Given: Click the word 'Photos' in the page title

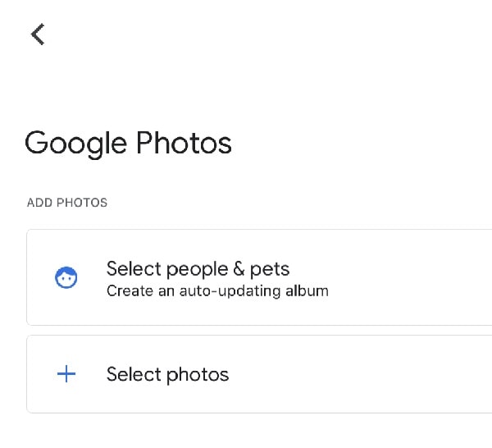Looking at the screenshot, I should coord(184,144).
